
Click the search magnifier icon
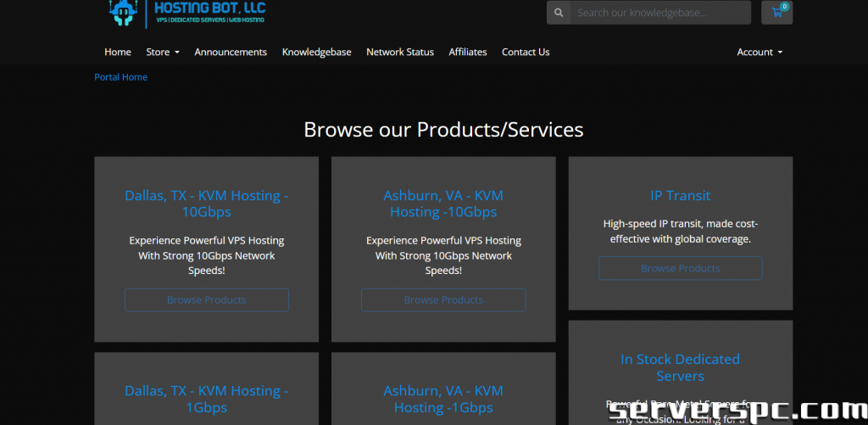click(559, 13)
